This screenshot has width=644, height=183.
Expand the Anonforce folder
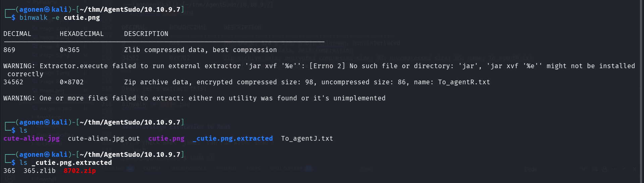click(48, 117)
